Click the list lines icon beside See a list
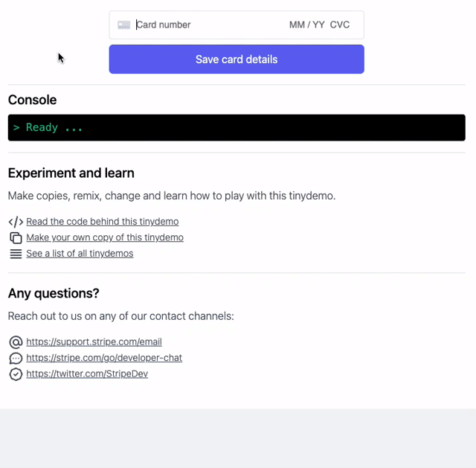The height and width of the screenshot is (468, 476). pos(16,254)
